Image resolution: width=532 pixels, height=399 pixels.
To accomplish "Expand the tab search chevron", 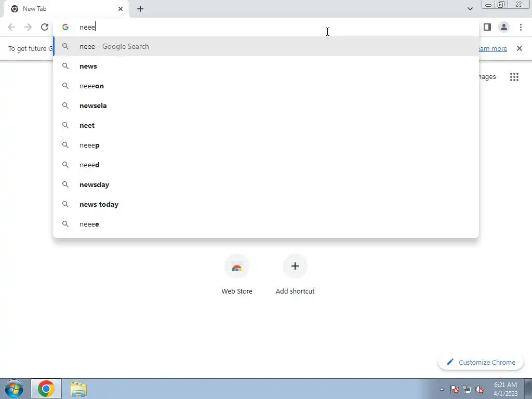I will pyautogui.click(x=470, y=9).
